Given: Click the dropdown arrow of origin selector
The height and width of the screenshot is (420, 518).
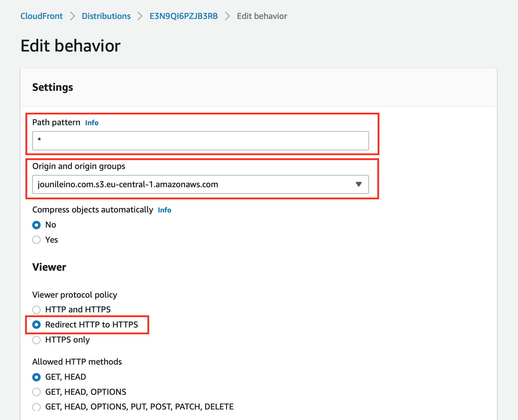Looking at the screenshot, I should pyautogui.click(x=359, y=184).
